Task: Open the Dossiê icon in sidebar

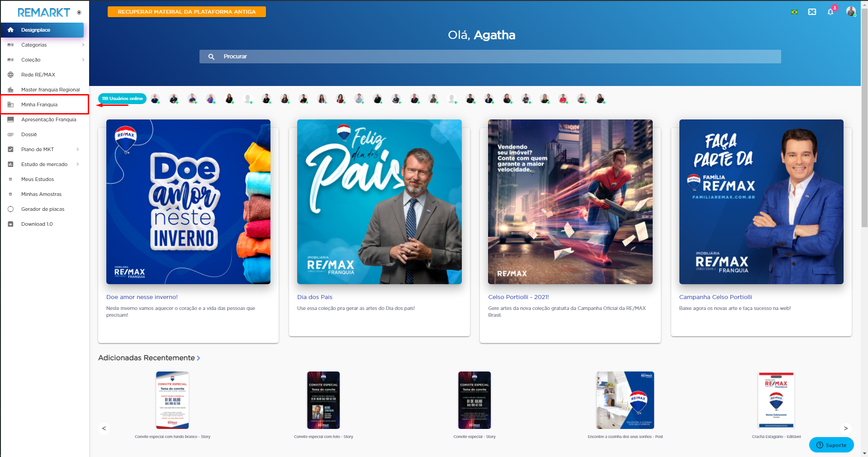Action: click(10, 134)
